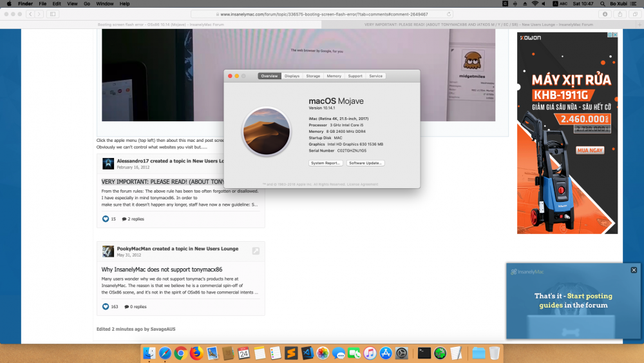
Task: Like the PookyMacMan post heart icon
Action: (x=106, y=307)
